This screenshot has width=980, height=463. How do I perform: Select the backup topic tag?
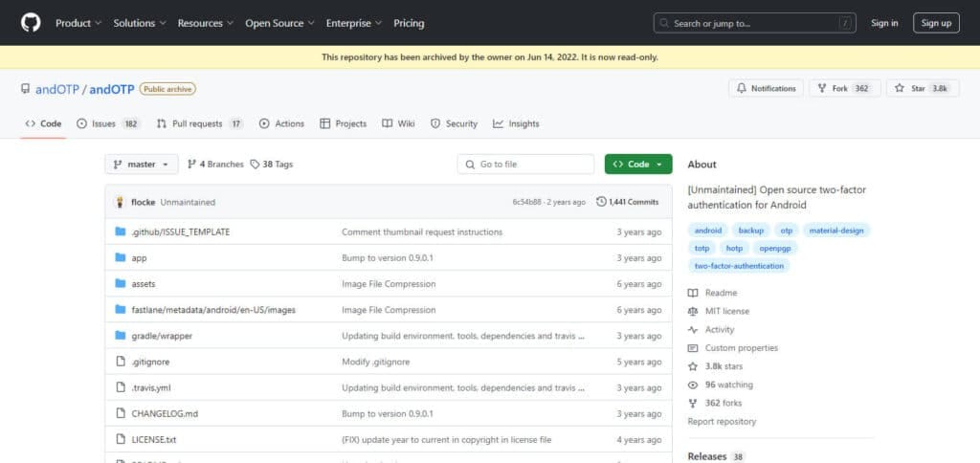pos(751,231)
